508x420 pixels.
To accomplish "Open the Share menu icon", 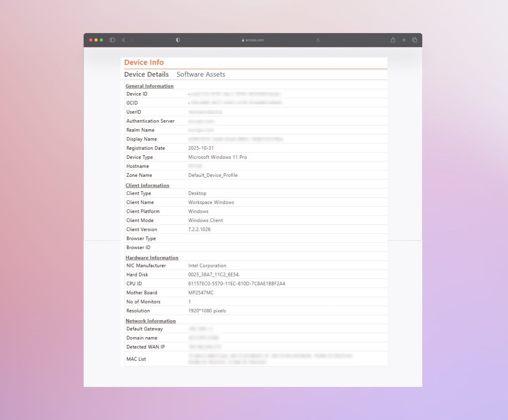I will pos(393,40).
